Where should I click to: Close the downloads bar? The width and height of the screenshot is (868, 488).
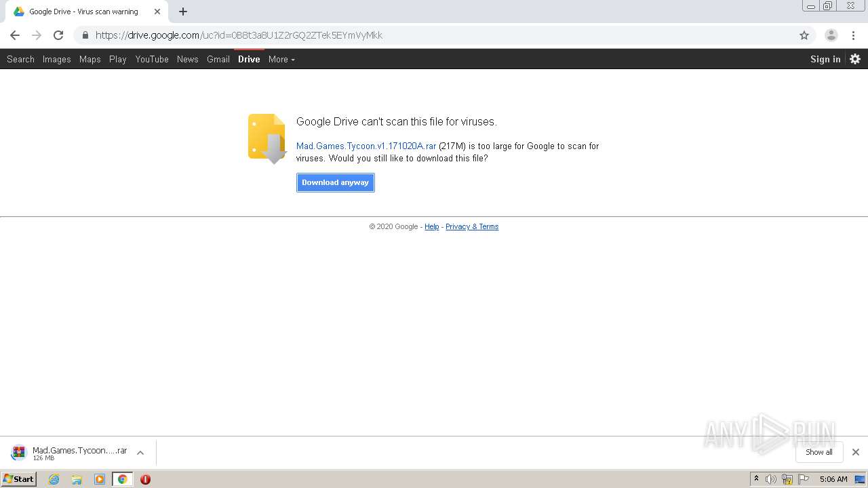click(x=856, y=452)
